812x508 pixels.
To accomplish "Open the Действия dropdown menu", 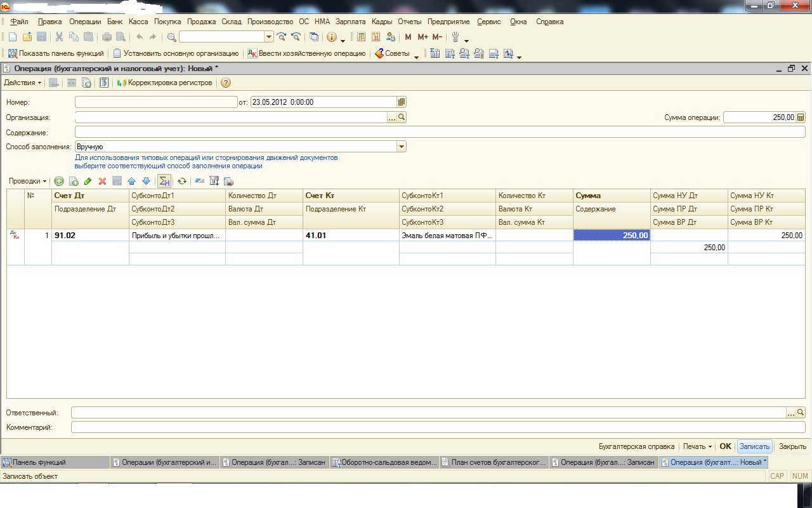I will point(23,83).
